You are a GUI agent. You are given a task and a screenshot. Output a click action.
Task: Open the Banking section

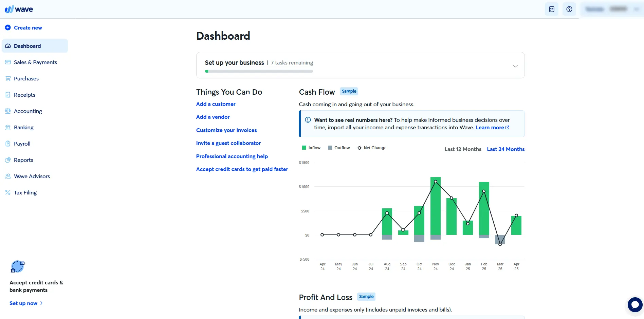[x=23, y=127]
